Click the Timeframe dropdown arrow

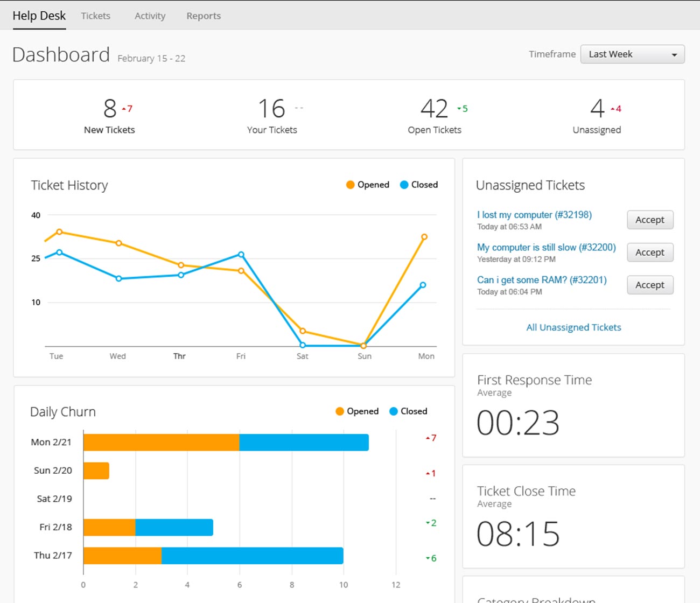coord(674,55)
